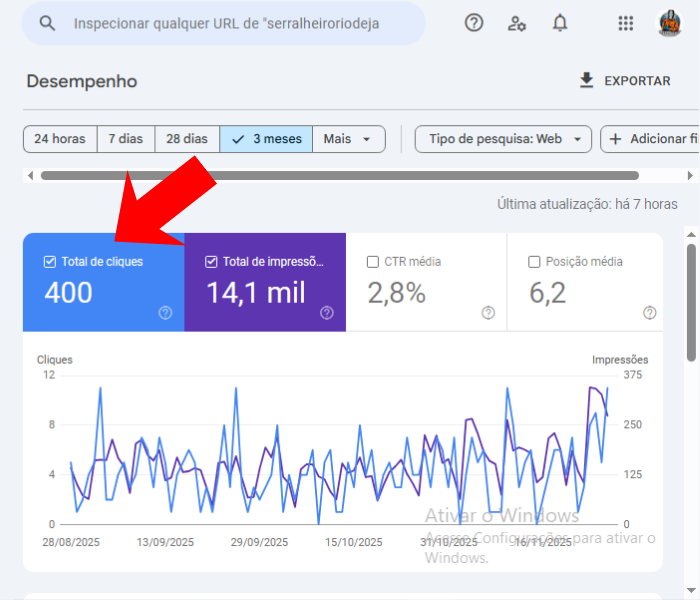Select the 7 dias date range
This screenshot has width=700, height=600.
click(x=125, y=139)
